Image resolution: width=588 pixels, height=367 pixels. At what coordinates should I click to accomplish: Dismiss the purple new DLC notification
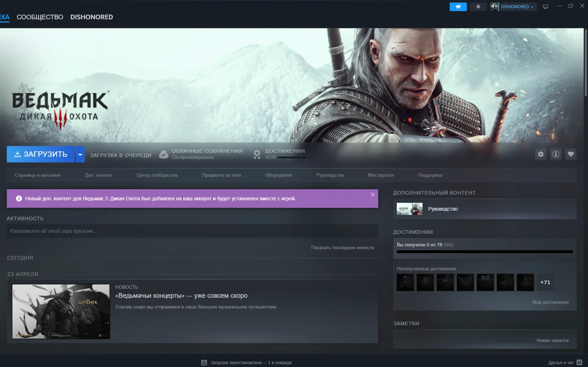[372, 195]
